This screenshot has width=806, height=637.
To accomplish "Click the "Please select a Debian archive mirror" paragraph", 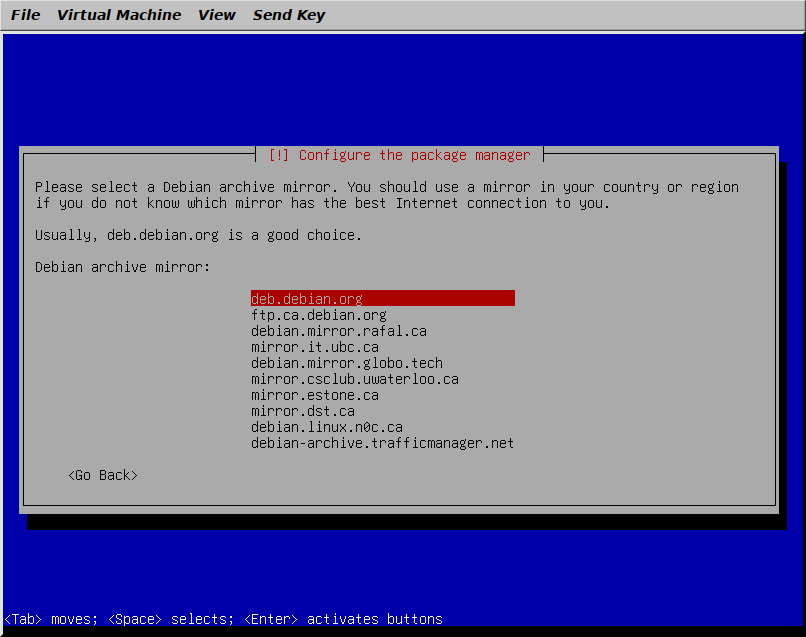I will coord(386,195).
